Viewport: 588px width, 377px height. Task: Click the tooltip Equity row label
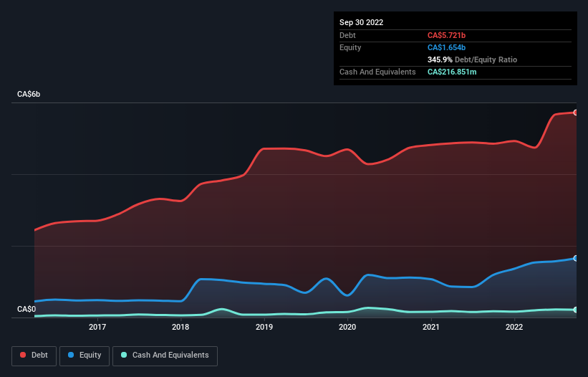(350, 47)
